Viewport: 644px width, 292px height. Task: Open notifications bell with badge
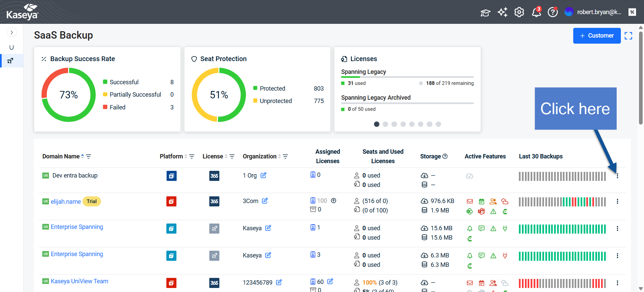tap(536, 12)
